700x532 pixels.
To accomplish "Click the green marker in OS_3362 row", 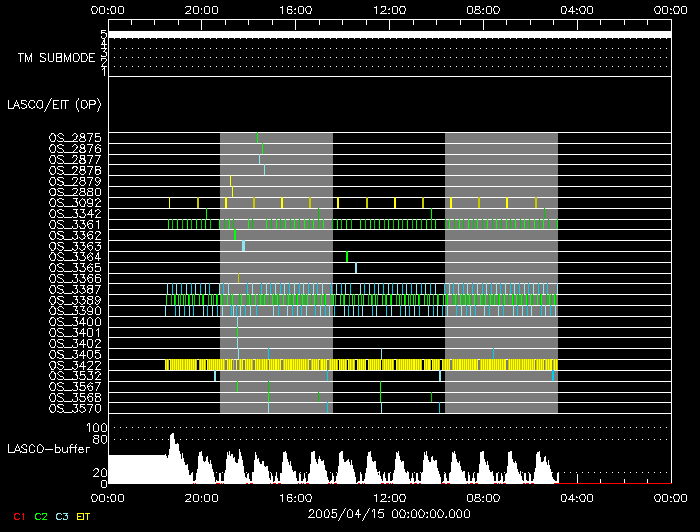I will coord(235,235).
